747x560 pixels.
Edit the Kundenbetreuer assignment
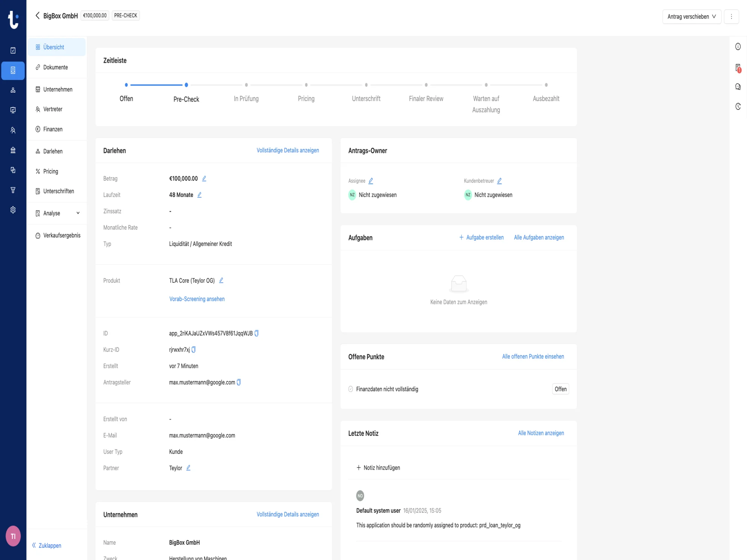499,181
